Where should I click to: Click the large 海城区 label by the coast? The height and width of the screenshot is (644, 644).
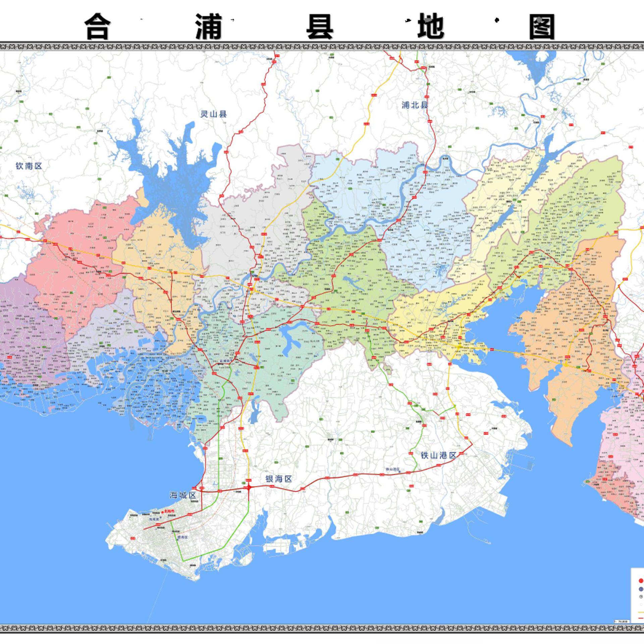click(x=183, y=495)
